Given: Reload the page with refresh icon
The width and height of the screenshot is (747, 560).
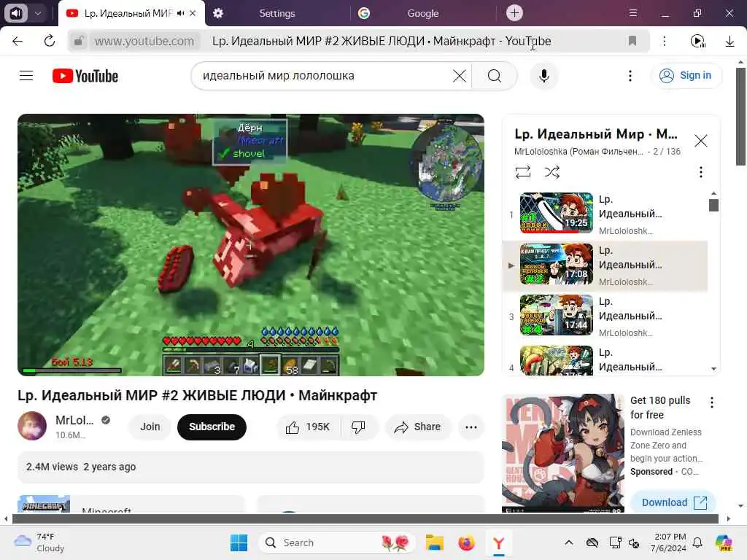Looking at the screenshot, I should tap(49, 41).
